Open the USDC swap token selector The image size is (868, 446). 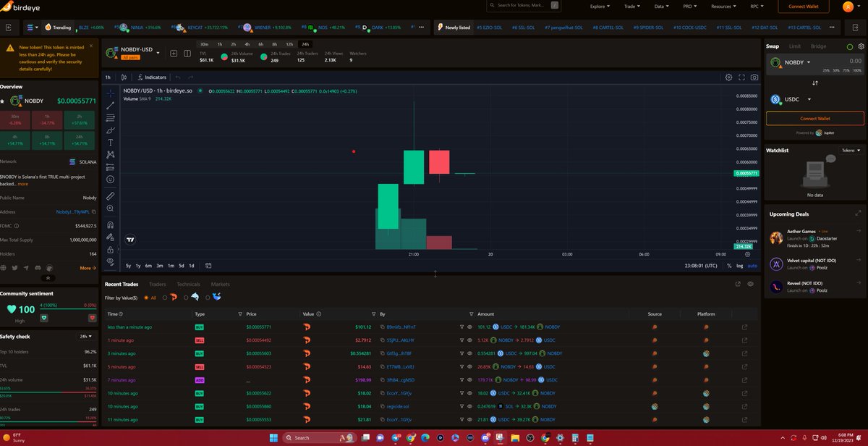coord(791,99)
